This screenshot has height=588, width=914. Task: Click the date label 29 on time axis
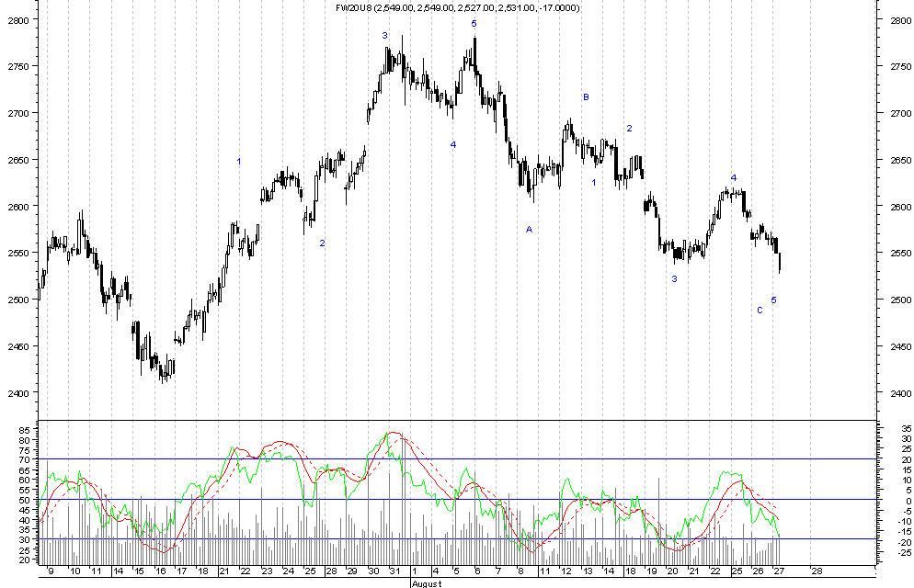[x=351, y=571]
